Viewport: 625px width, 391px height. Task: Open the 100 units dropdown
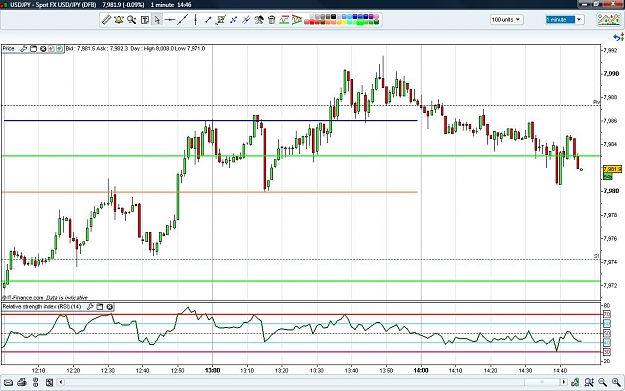tap(507, 20)
